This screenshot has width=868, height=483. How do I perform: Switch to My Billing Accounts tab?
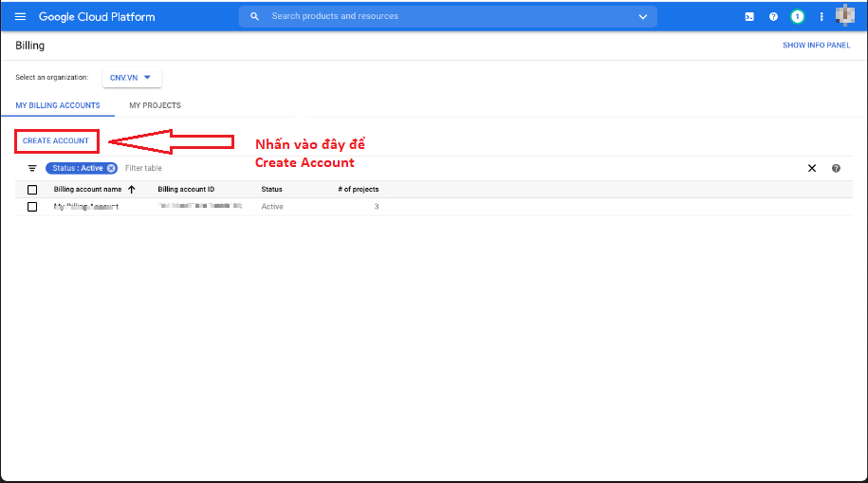point(58,105)
